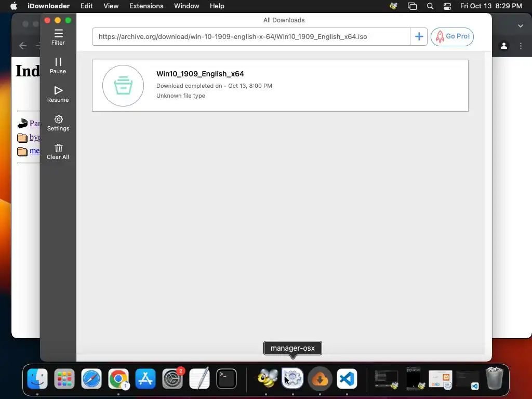Open Finder from the Dock
The height and width of the screenshot is (399, 532).
point(37,379)
